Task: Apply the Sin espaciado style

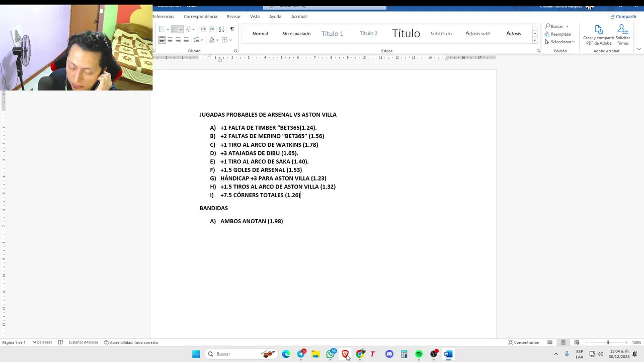Action: tap(296, 34)
